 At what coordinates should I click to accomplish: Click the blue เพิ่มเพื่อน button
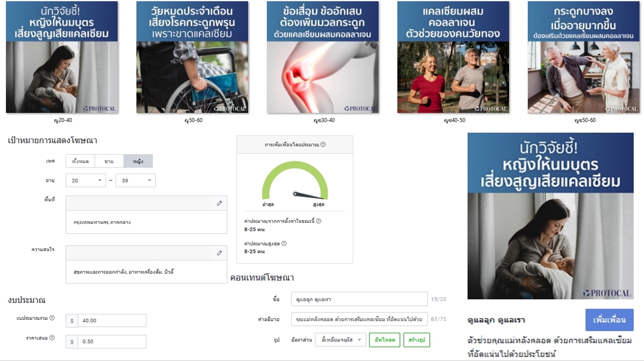[x=609, y=320]
